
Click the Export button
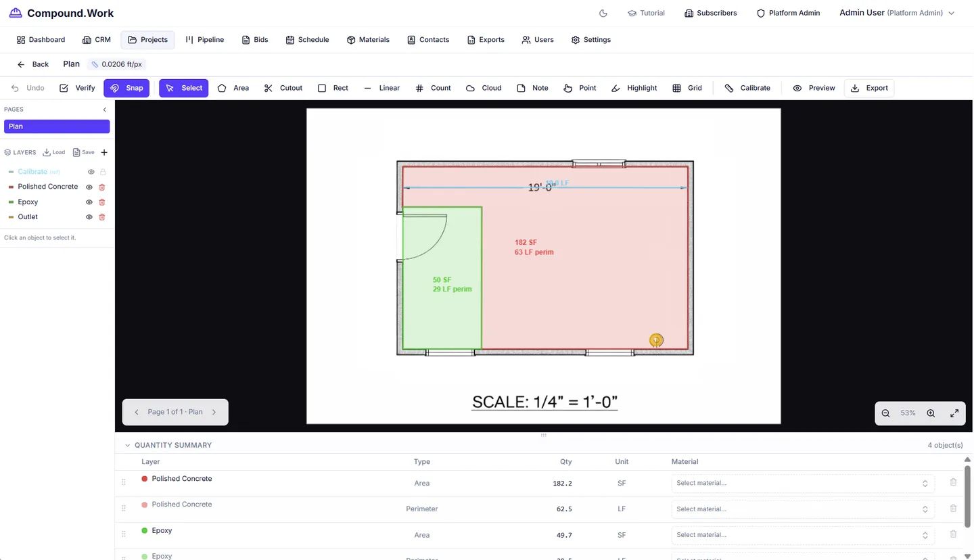[x=869, y=88]
